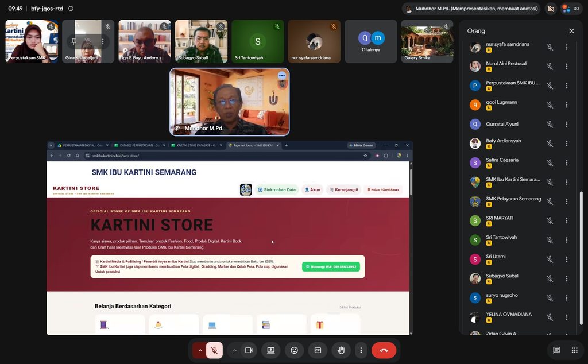Mute SRI MARYATI in people list
Screen dimensions: 588x364
tap(550, 221)
